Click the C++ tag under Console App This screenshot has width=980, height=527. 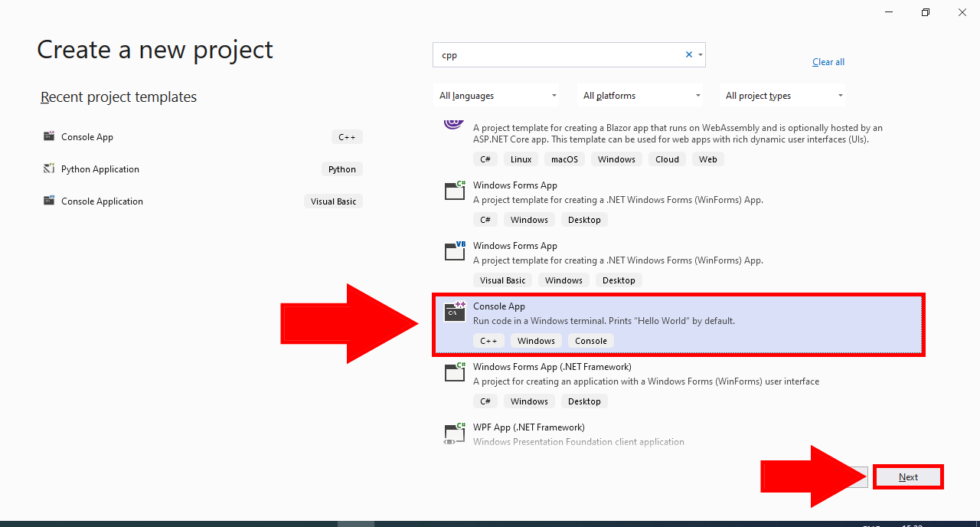488,341
